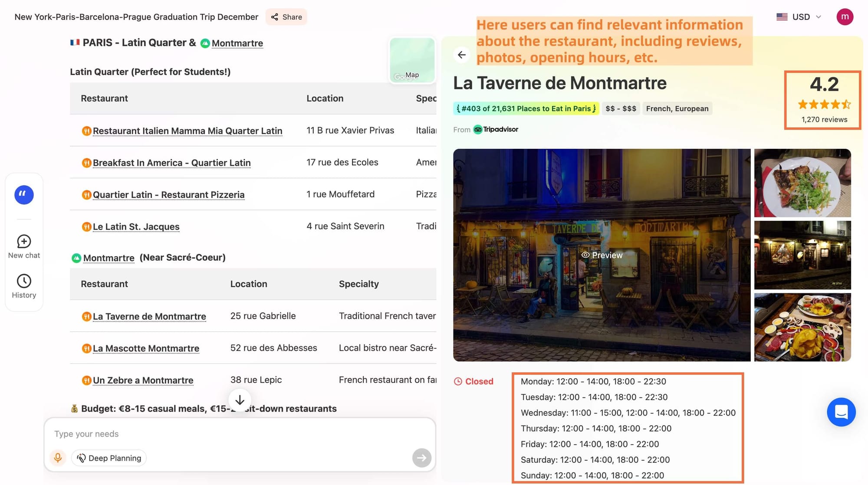This screenshot has height=485, width=868.
Task: Open the Map preview thumbnail
Action: 411,61
